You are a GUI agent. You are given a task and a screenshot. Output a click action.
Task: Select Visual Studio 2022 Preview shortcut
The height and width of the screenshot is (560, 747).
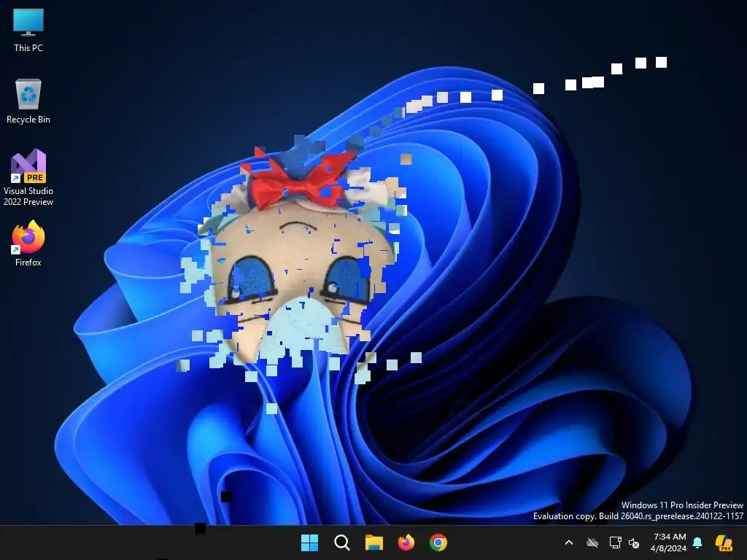(28, 177)
